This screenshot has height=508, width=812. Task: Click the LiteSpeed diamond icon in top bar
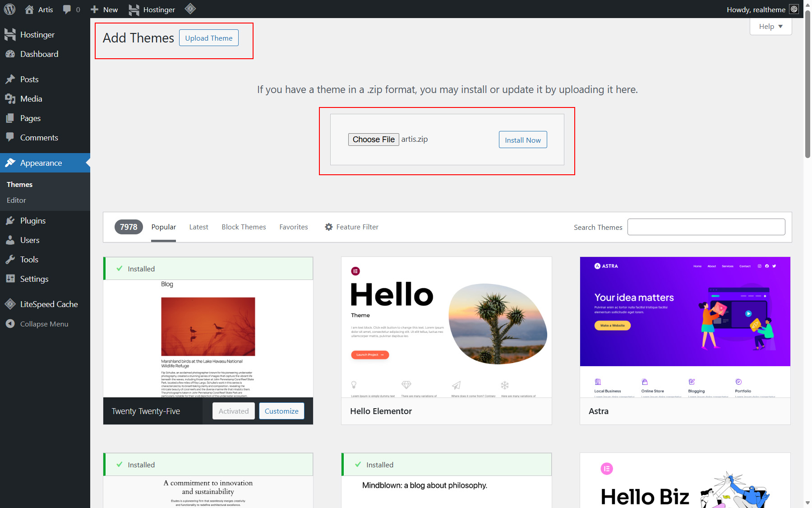(190, 9)
